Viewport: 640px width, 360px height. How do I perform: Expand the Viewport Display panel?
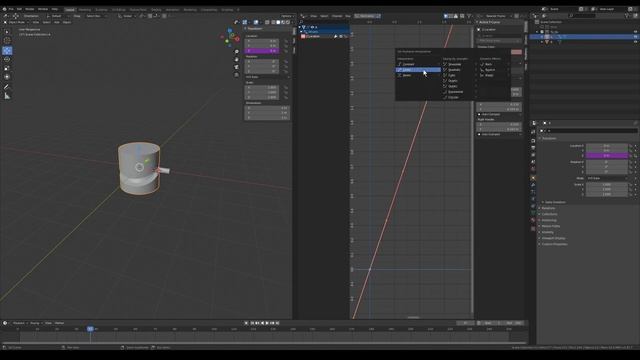click(x=553, y=238)
